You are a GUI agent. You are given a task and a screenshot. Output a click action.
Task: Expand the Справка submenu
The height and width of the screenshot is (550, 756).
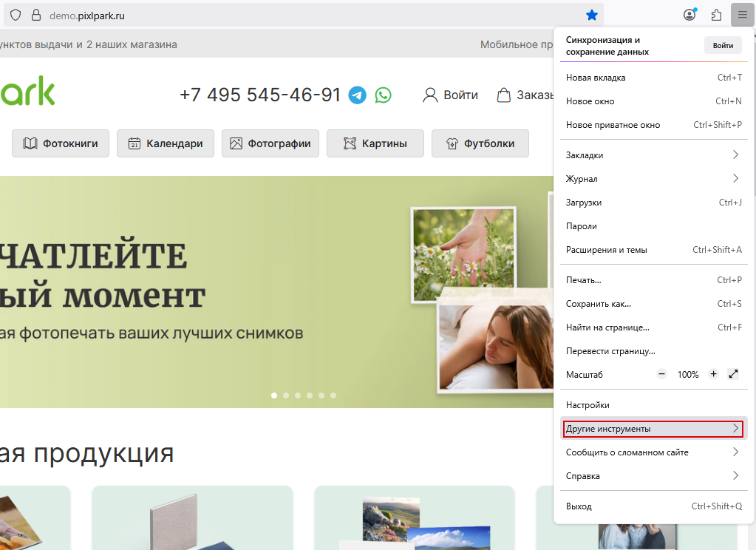pos(653,476)
